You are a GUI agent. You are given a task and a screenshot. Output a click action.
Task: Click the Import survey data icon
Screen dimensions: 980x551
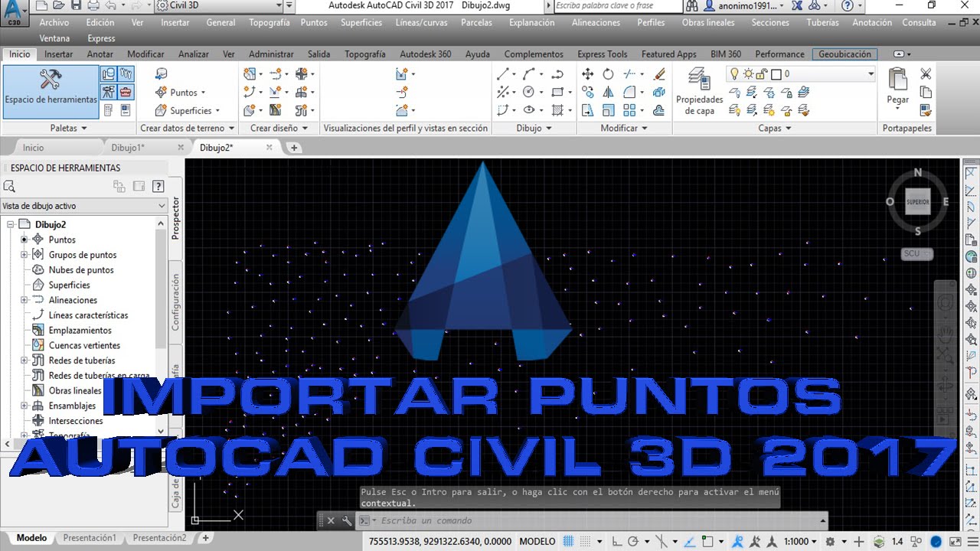point(161,74)
